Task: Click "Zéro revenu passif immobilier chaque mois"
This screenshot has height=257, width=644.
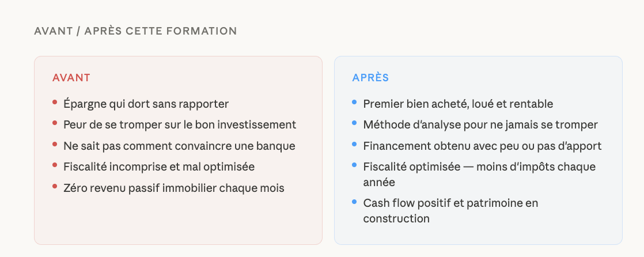Action: click(174, 188)
